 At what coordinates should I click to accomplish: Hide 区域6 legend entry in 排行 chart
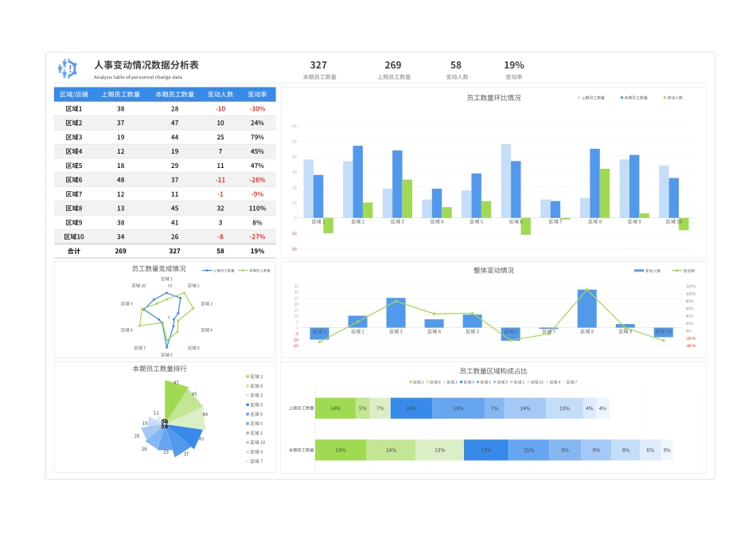click(247, 415)
